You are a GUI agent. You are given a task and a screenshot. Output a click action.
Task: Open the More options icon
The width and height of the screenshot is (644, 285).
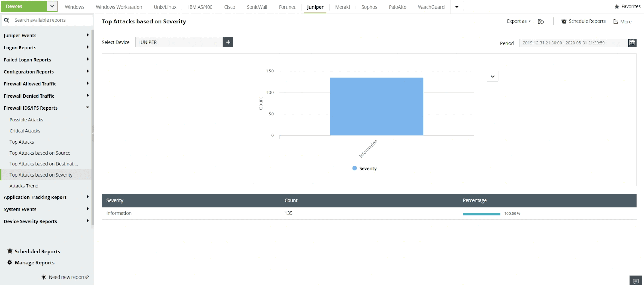pos(616,21)
